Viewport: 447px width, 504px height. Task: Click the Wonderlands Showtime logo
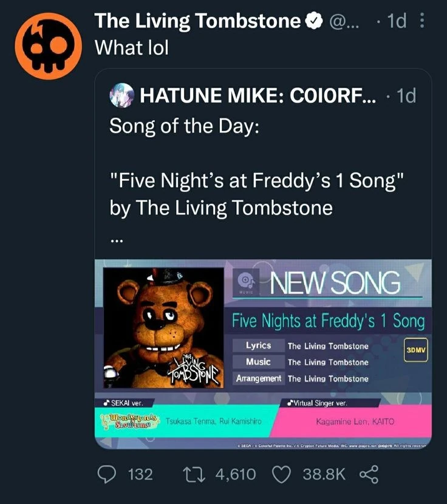[131, 421]
